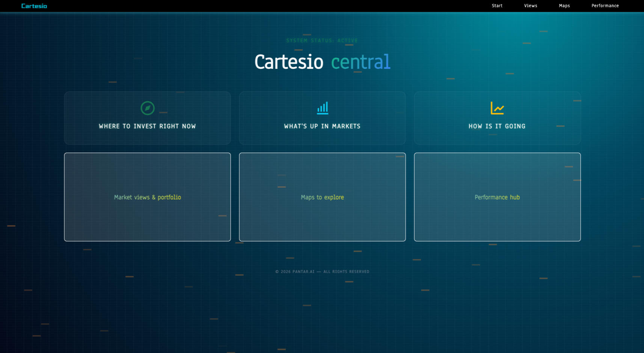Select Maps in the top navigation bar
The image size is (644, 353).
point(564,6)
